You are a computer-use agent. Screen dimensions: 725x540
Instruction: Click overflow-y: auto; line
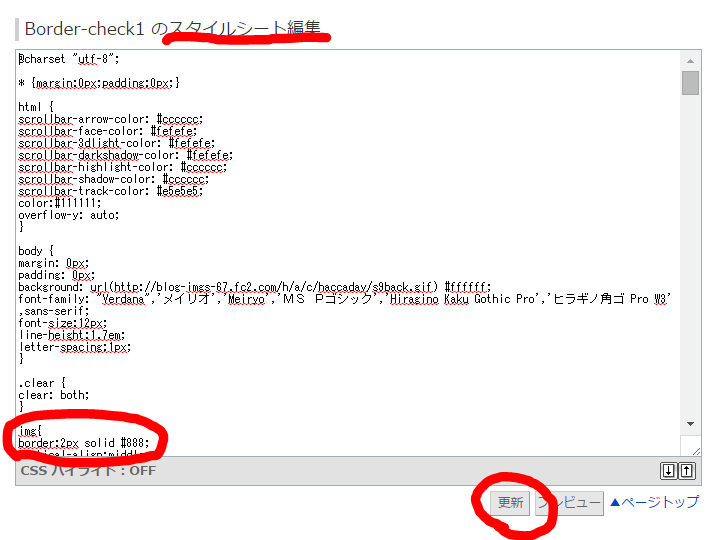[69, 215]
